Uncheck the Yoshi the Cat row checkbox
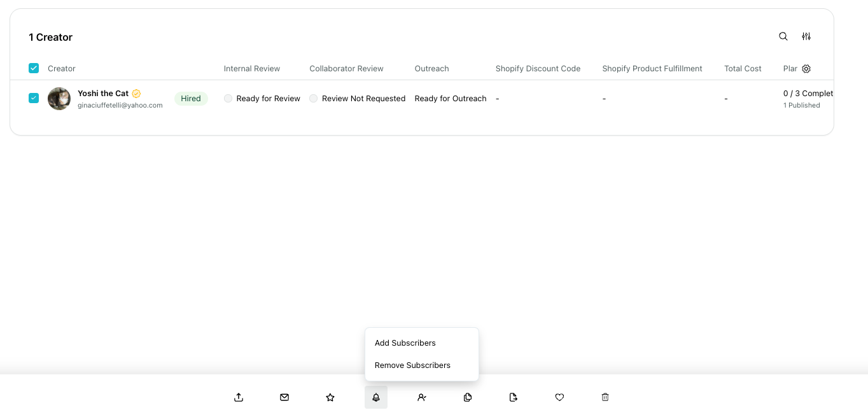868x417 pixels. (34, 98)
